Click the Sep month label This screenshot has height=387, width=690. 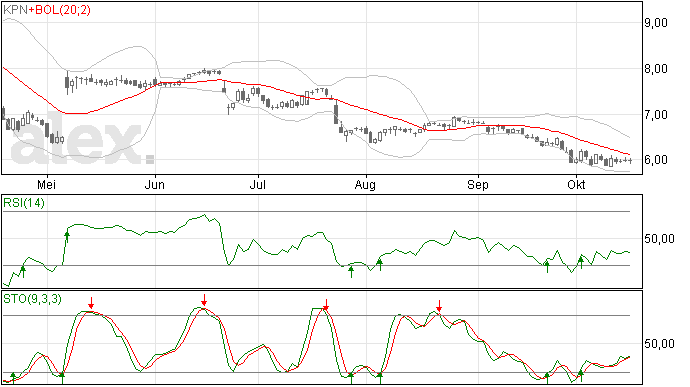click(x=478, y=185)
